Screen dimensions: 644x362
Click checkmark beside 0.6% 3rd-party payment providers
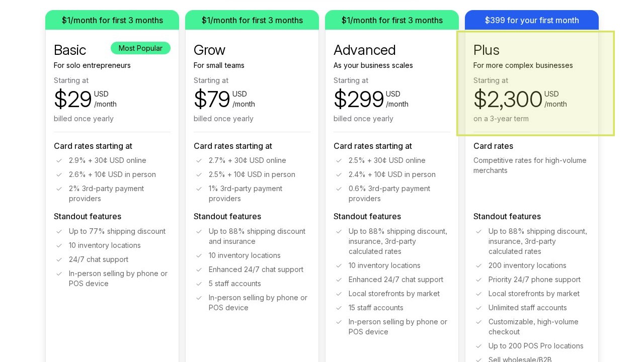[x=339, y=189]
